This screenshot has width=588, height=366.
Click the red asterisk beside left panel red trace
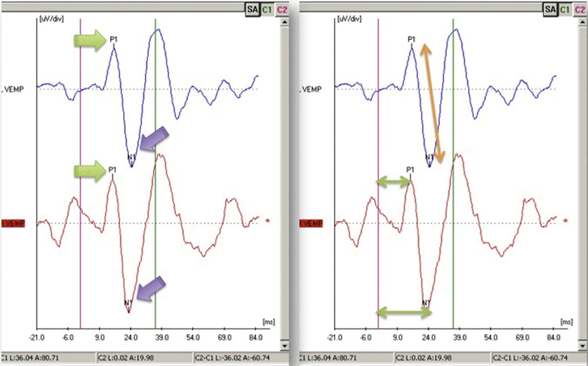(x=268, y=221)
